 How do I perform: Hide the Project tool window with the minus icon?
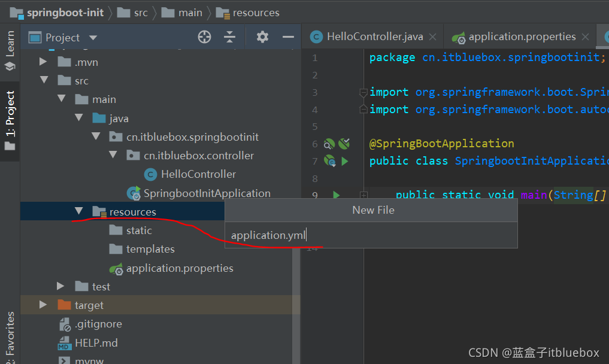[x=288, y=37]
